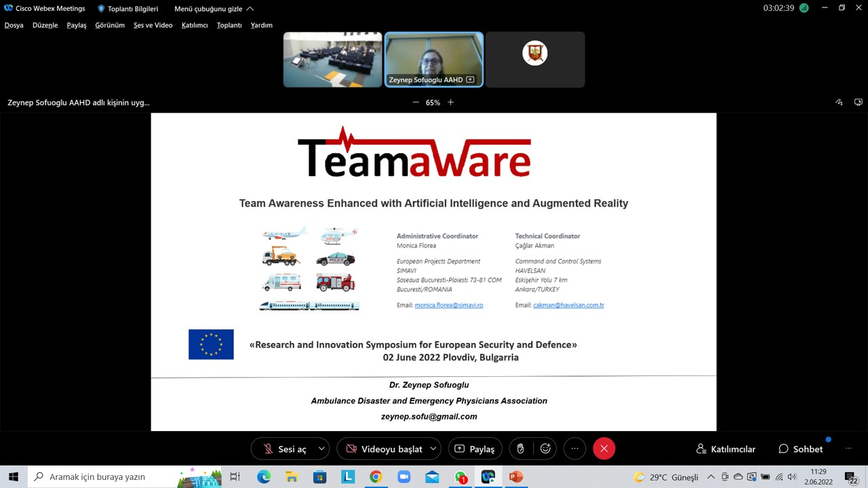868x488 pixels.
Task: Open the Paylaş menu in menu bar
Action: click(77, 25)
